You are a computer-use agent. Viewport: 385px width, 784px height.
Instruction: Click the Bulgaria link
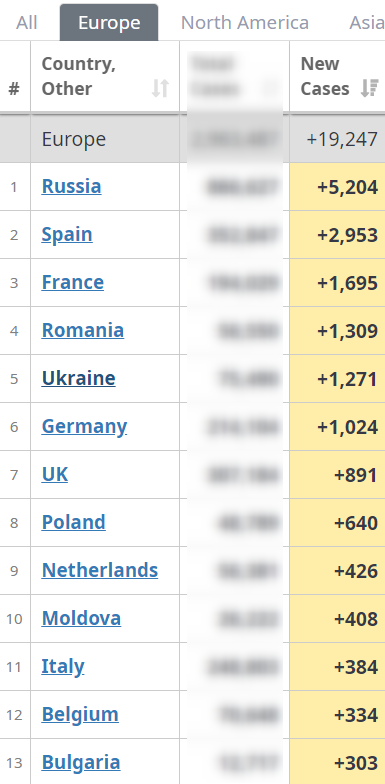tap(81, 762)
